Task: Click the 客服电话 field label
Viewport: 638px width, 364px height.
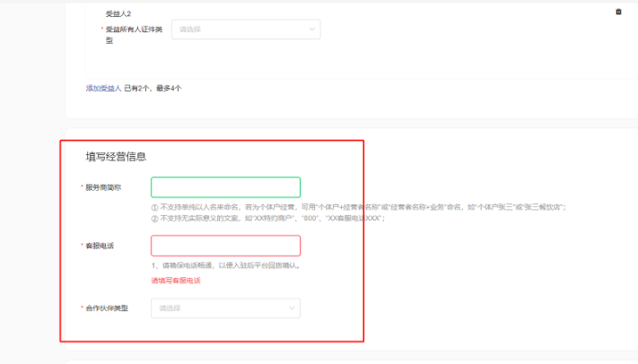Action: pos(100,246)
